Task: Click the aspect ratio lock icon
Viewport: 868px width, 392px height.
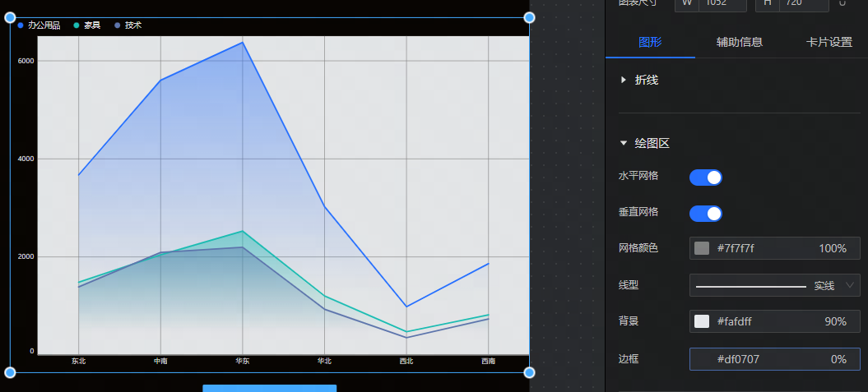Action: 842,3
